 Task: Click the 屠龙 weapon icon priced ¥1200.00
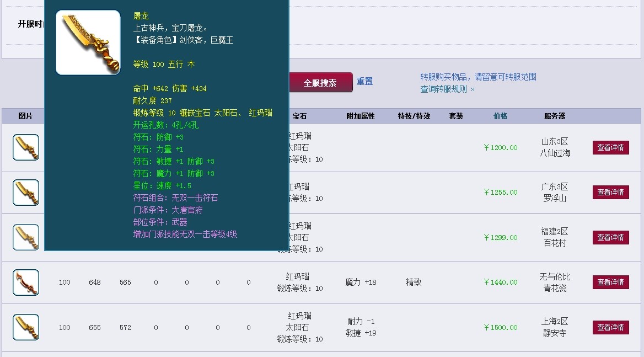[26, 147]
